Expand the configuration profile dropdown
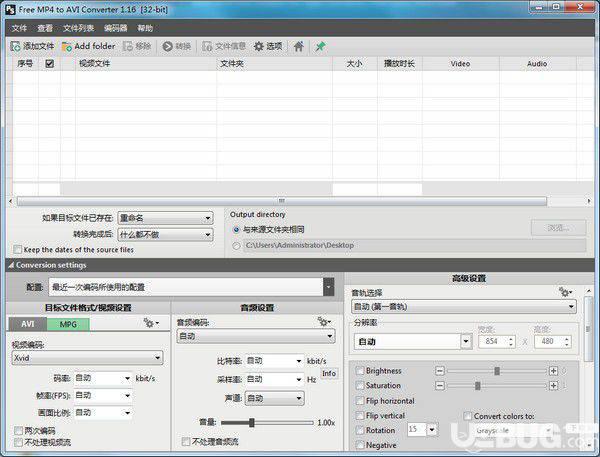 (x=328, y=287)
